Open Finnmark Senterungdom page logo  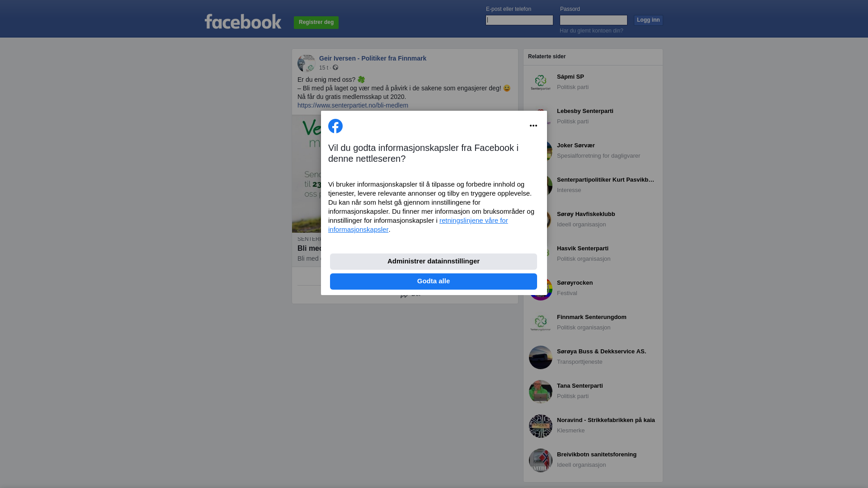541,323
